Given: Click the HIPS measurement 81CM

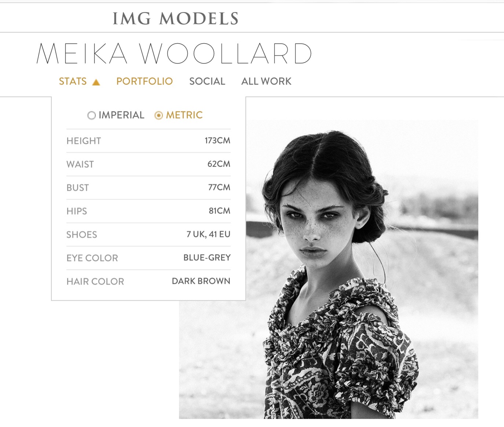Looking at the screenshot, I should 219,211.
